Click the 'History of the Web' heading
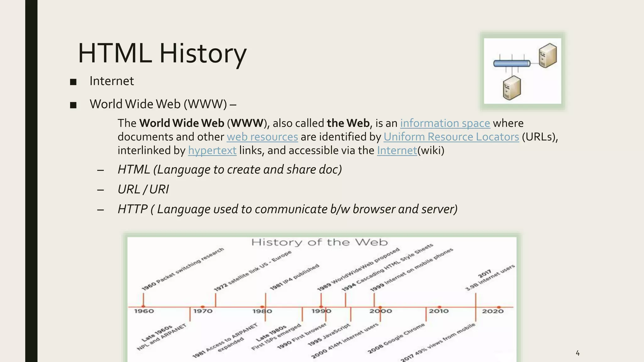The width and height of the screenshot is (644, 362). (319, 242)
